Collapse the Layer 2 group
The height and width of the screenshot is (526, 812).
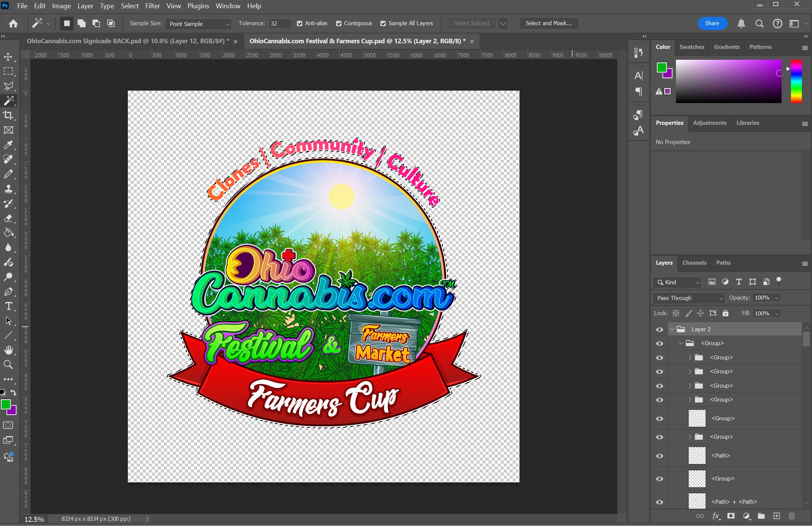[672, 329]
